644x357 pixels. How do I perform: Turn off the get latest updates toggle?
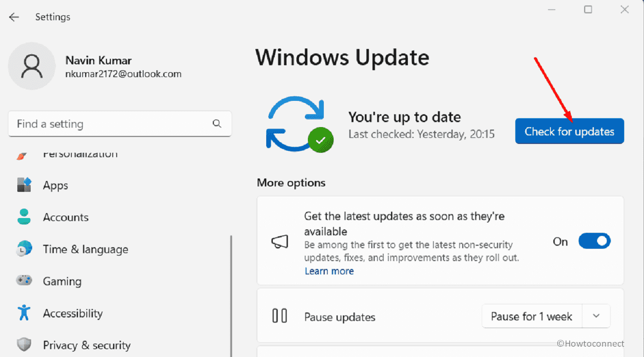594,241
